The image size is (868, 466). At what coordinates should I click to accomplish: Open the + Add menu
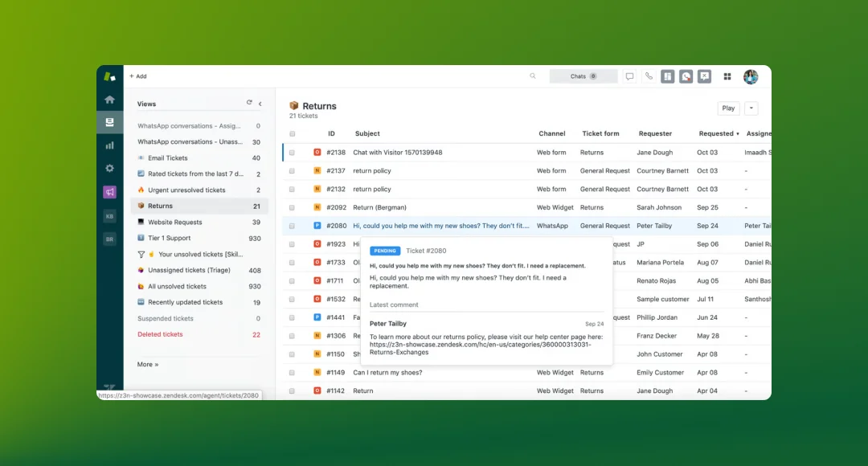(137, 76)
